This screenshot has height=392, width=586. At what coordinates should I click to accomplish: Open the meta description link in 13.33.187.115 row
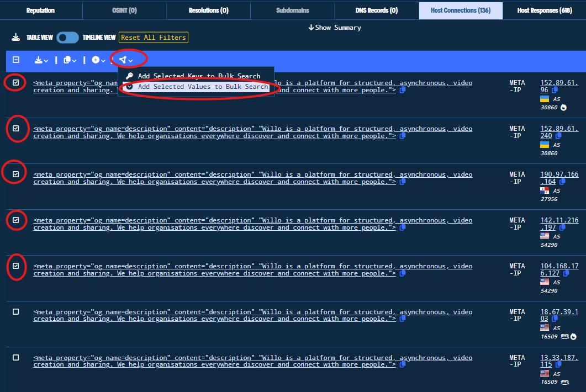[x=252, y=361]
